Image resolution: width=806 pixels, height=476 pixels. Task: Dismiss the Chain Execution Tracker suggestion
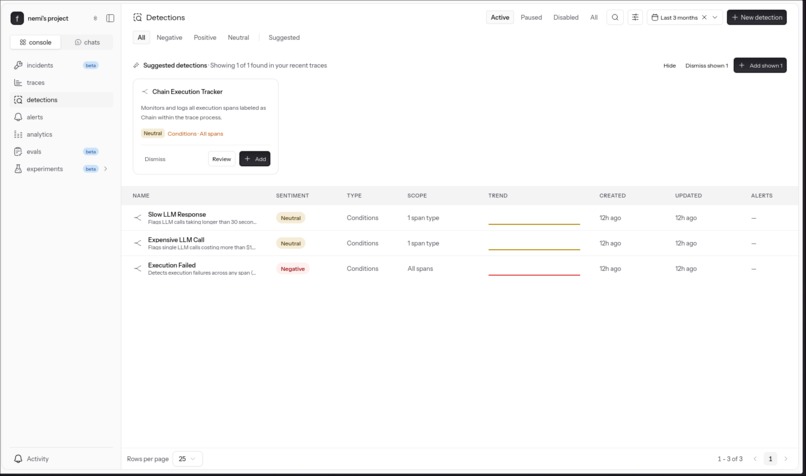coord(155,159)
